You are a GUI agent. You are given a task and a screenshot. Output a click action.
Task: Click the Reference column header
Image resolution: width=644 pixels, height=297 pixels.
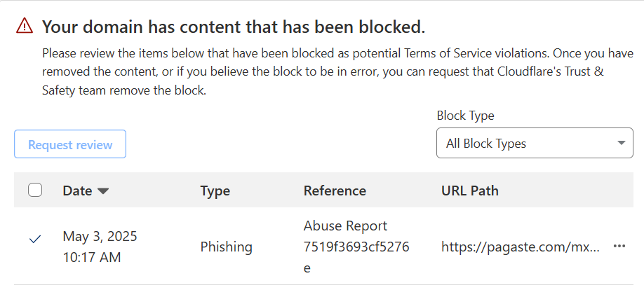(x=335, y=191)
